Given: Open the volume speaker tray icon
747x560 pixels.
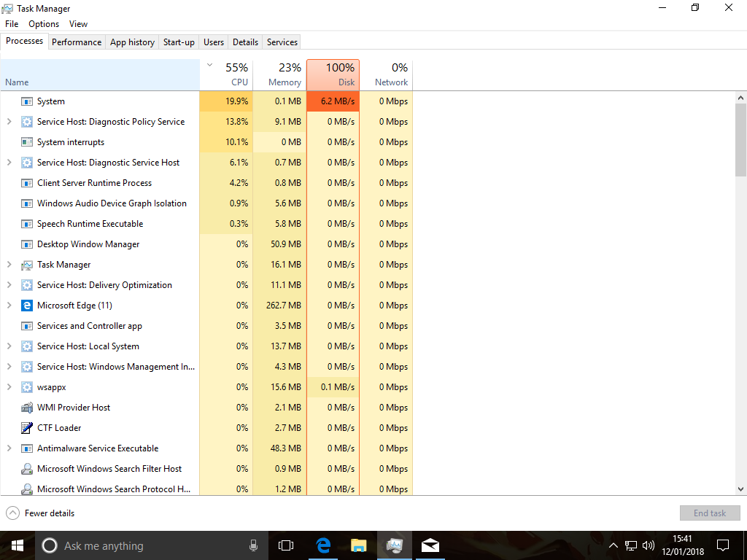Looking at the screenshot, I should click(649, 545).
